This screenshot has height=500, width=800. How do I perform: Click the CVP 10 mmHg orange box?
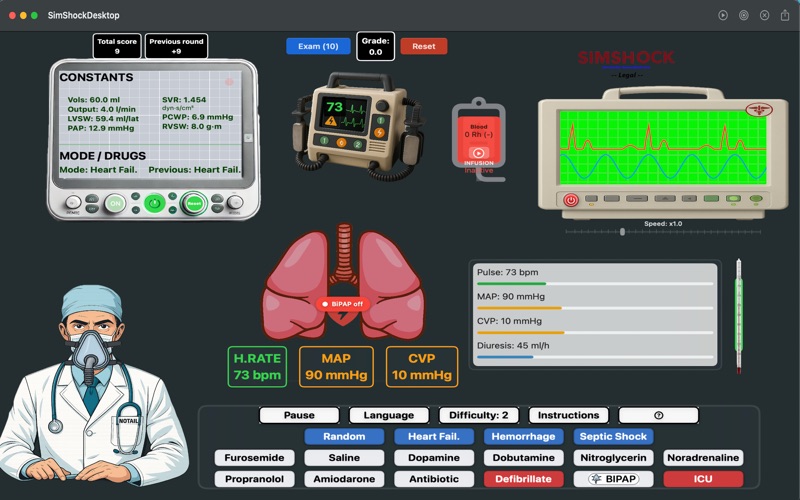[422, 367]
